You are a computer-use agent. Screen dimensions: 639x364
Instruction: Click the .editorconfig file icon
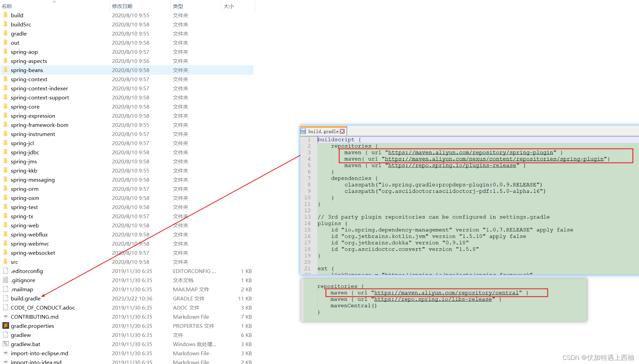[5, 271]
